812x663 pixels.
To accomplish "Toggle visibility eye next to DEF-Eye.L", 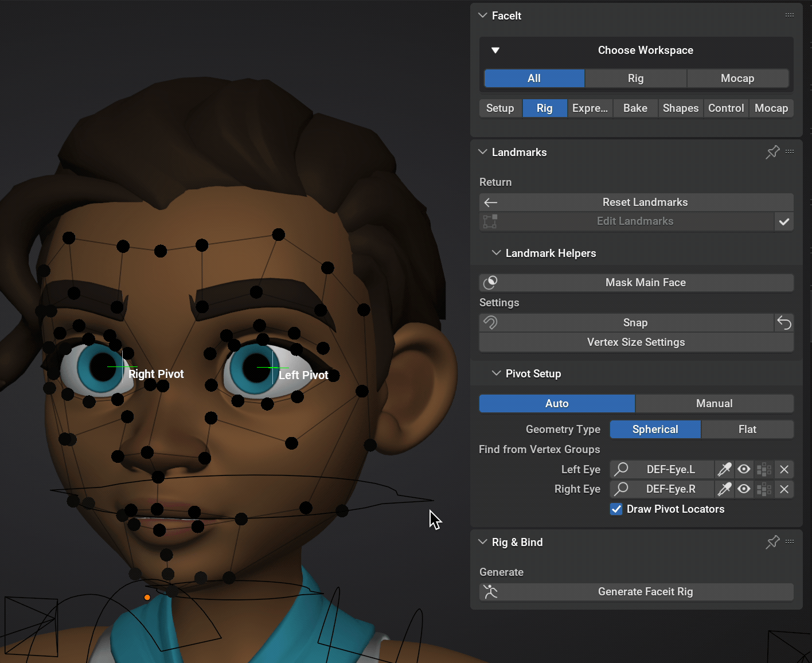I will [744, 469].
